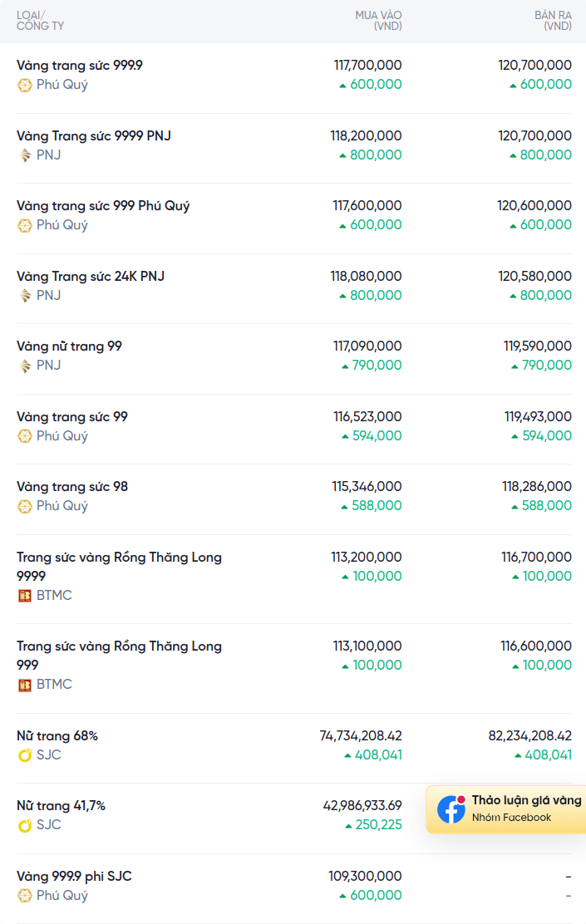Click Phú Quý logo under Vàng 999.9 phi SJC

pyautogui.click(x=25, y=896)
